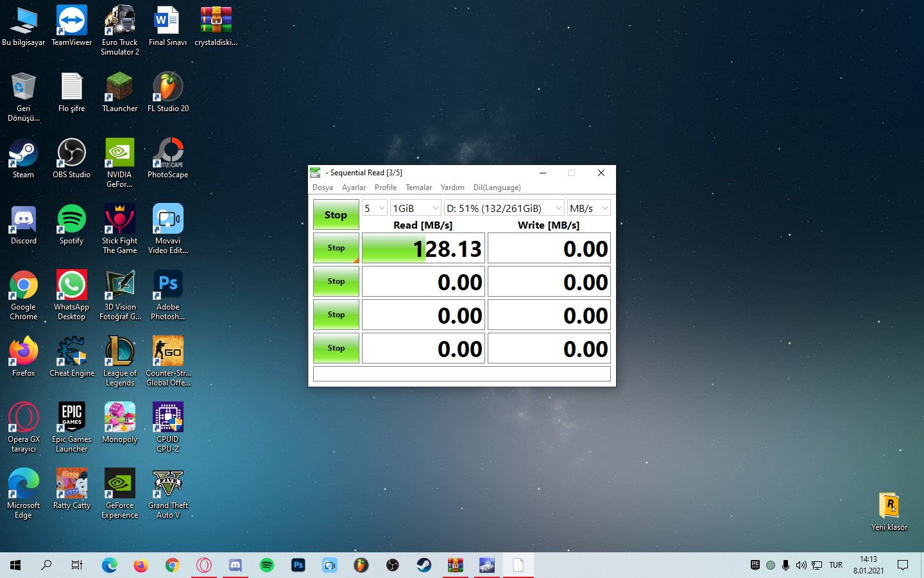This screenshot has height=578, width=924.
Task: Select the FL Studio 20 desktop icon
Action: (167, 93)
